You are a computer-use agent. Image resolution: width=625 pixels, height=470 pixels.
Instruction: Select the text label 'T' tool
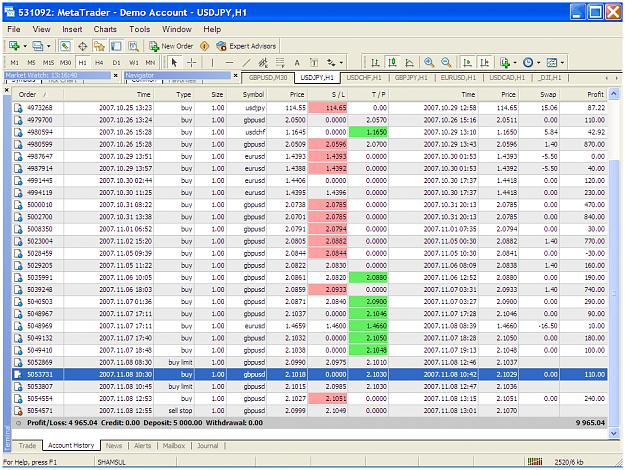314,63
